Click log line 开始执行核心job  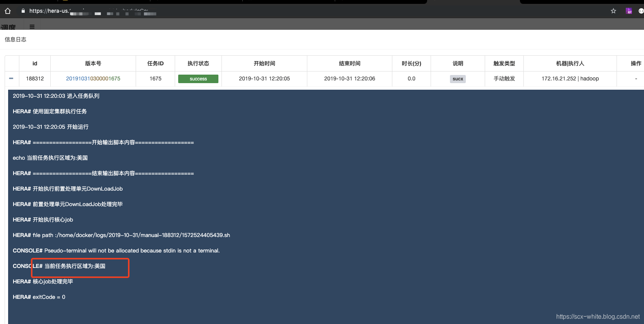[43, 220]
